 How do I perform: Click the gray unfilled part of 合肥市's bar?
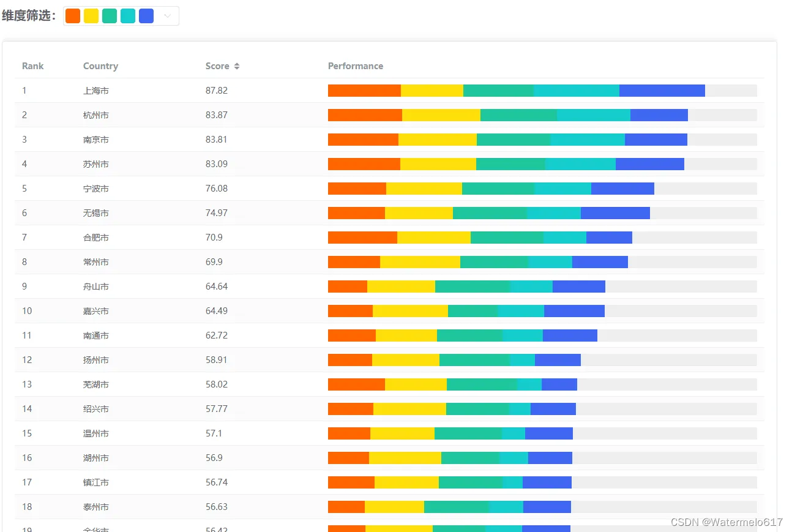click(694, 238)
